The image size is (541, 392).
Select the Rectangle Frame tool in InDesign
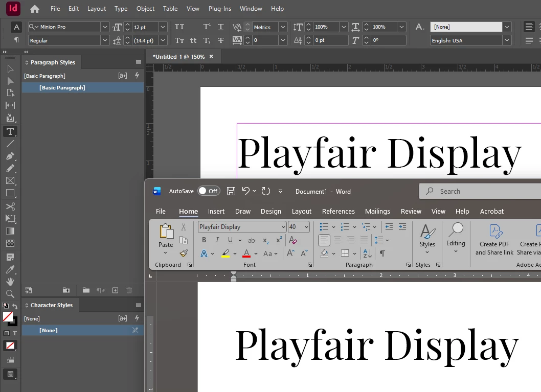10,180
